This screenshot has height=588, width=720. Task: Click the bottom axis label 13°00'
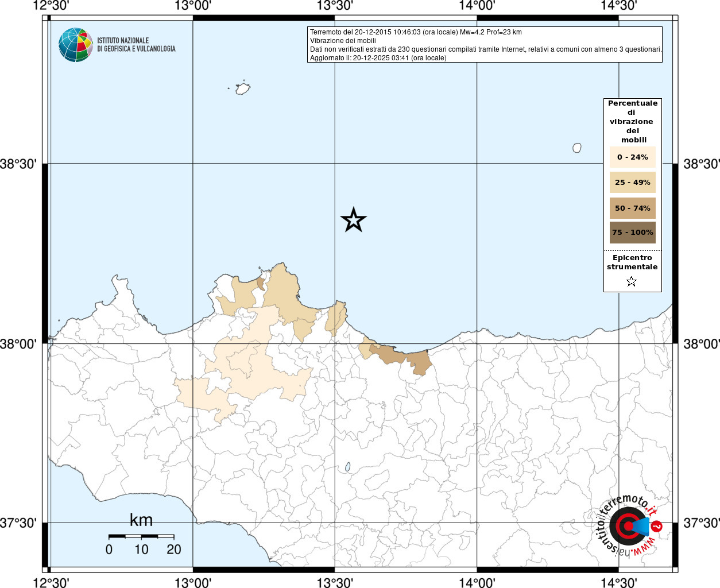193,583
